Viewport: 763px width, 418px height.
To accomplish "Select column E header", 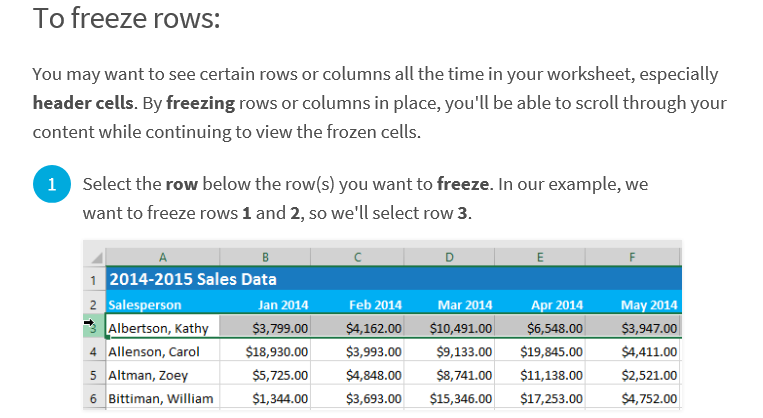I will 540,257.
